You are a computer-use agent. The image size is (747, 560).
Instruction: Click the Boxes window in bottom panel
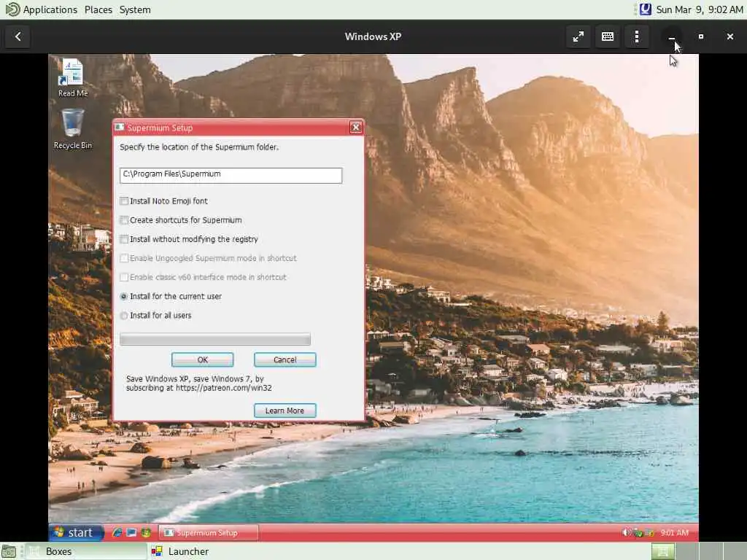pyautogui.click(x=86, y=551)
